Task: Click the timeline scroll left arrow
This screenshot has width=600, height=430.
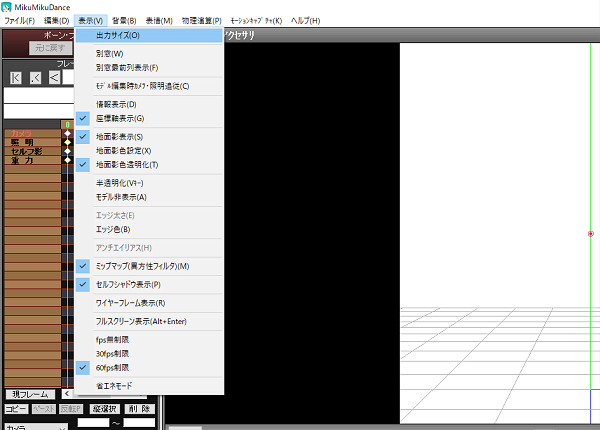Action: 67,394
